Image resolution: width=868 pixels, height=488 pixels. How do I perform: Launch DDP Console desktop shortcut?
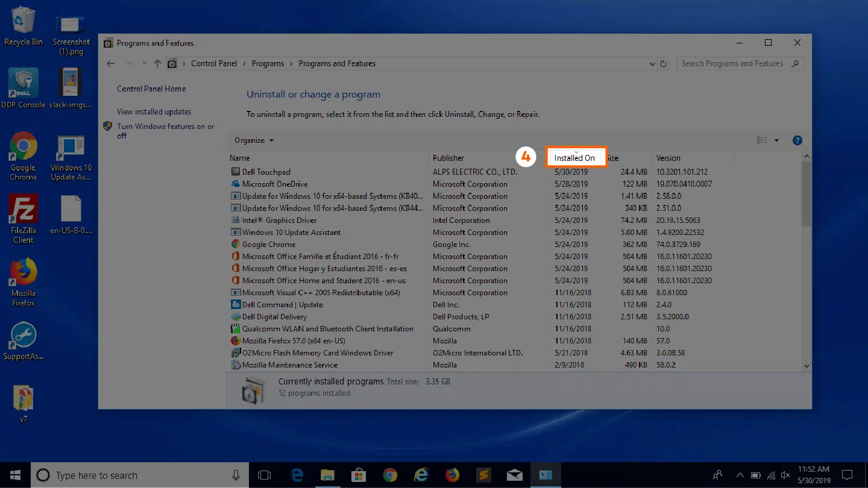pyautogui.click(x=24, y=88)
